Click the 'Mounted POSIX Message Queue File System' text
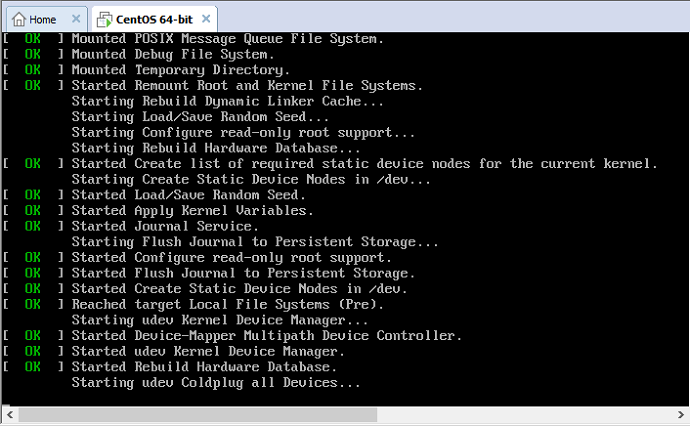The height and width of the screenshot is (426, 690). [228, 39]
